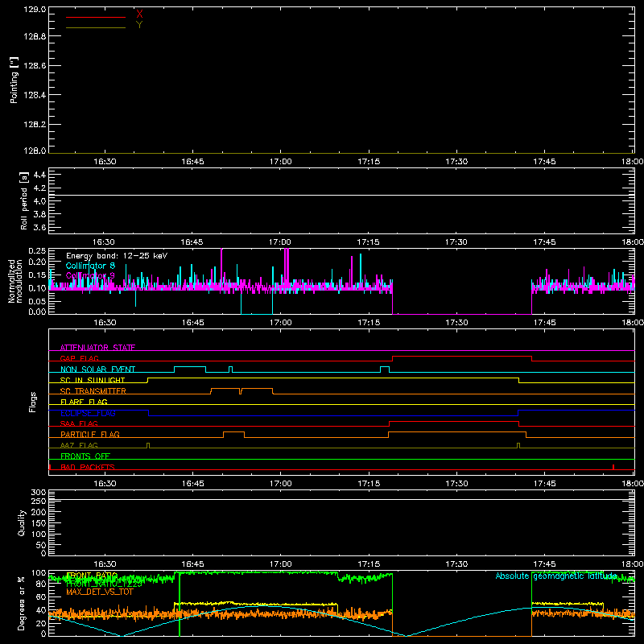The width and height of the screenshot is (644, 644).
Task: Click the FRONTS_OFF flag label
Action: click(x=85, y=456)
